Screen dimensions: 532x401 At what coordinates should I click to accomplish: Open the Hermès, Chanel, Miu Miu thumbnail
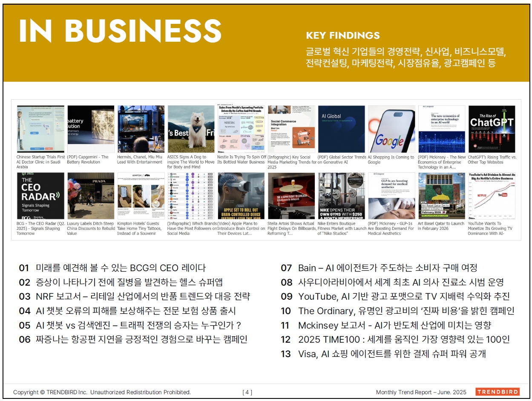tap(141, 129)
